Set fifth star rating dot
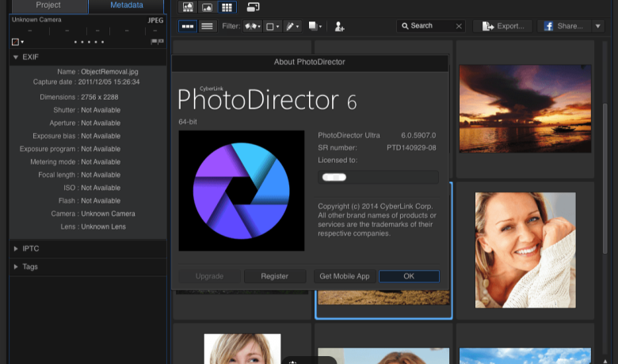The height and width of the screenshot is (364, 618). (102, 42)
